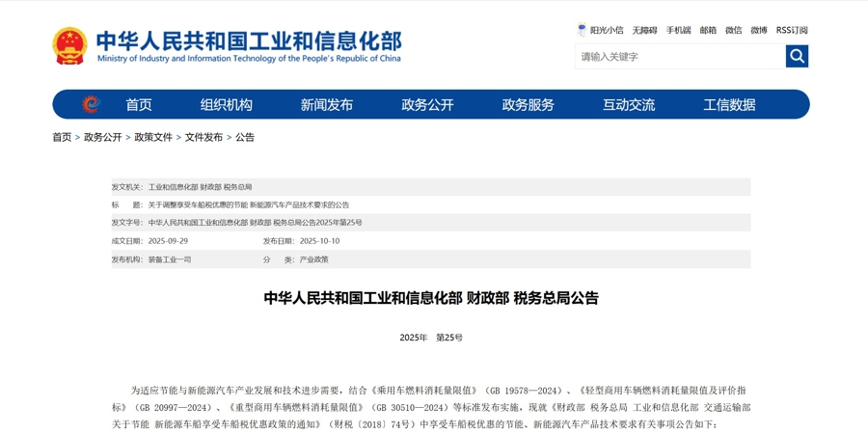Click the 邮箱 link in the header

click(x=708, y=30)
